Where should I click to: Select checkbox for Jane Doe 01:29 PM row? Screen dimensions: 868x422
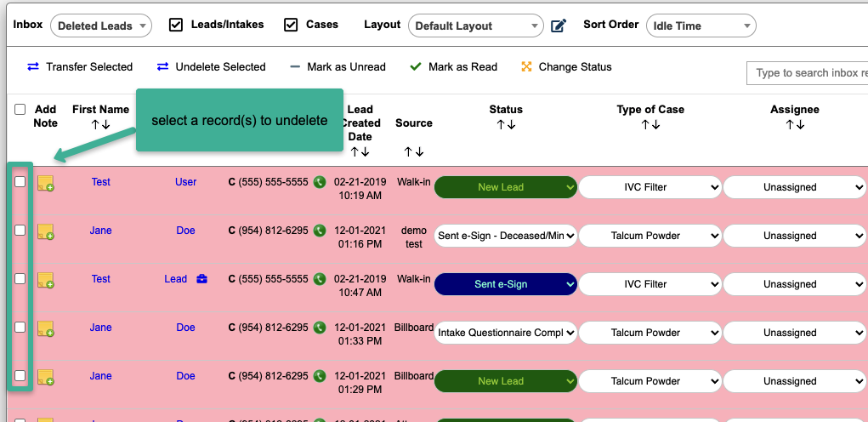(x=20, y=375)
